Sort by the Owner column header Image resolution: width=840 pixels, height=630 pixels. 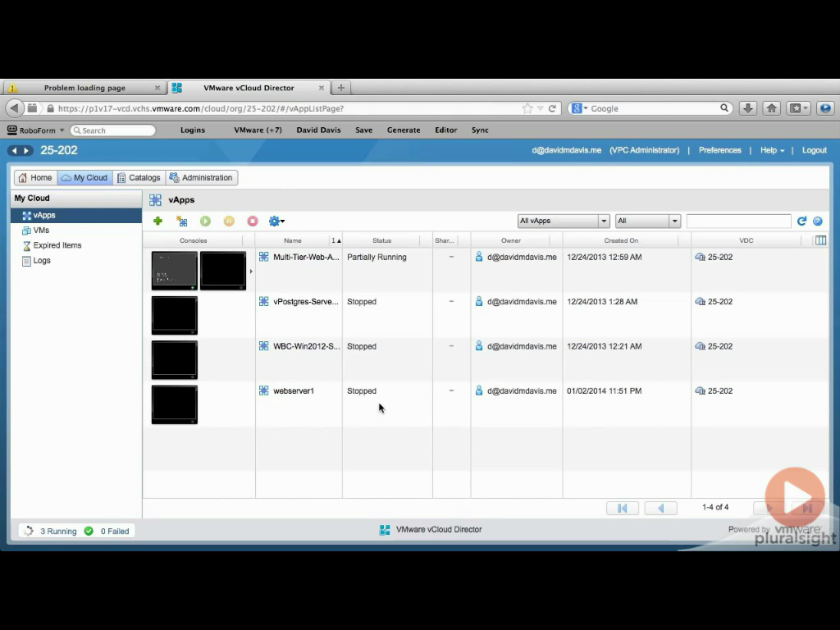click(x=510, y=240)
